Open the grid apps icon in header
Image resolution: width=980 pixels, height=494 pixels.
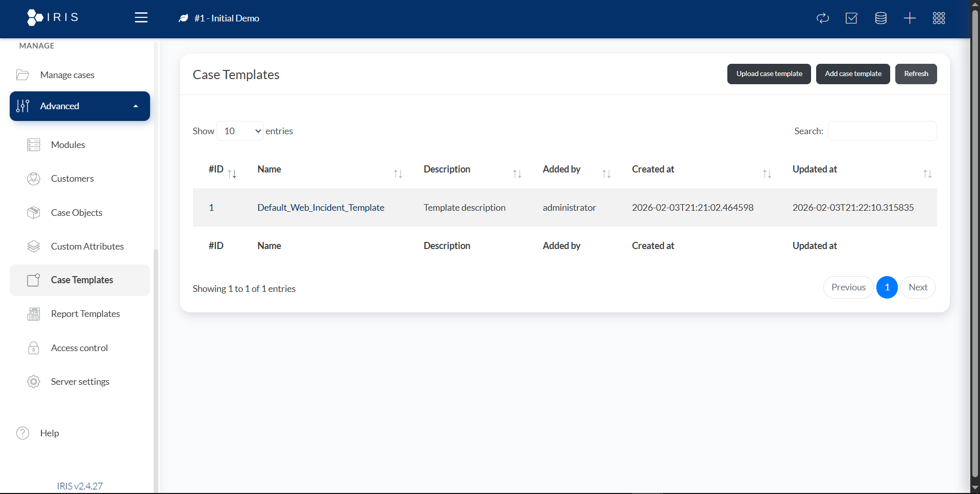(939, 18)
